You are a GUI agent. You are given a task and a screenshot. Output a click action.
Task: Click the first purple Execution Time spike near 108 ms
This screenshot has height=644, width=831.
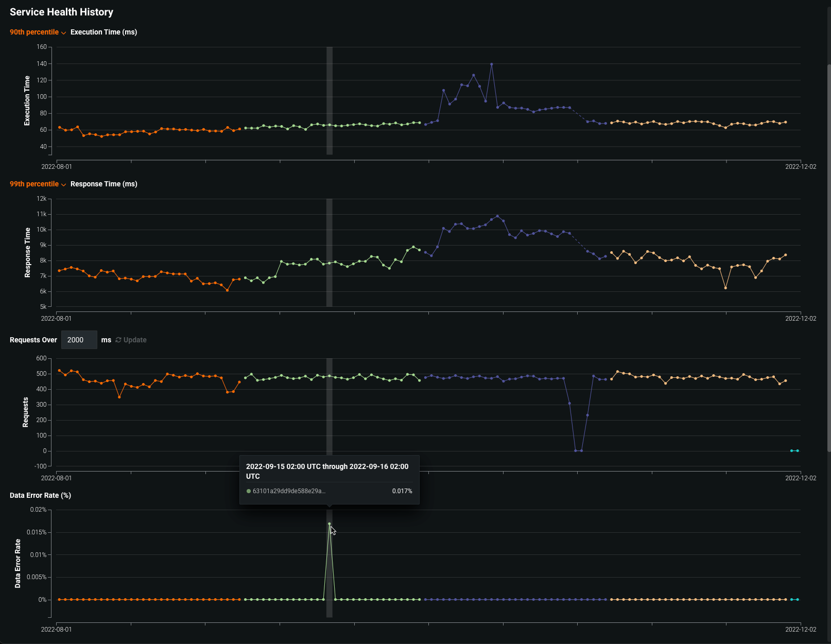point(443,91)
